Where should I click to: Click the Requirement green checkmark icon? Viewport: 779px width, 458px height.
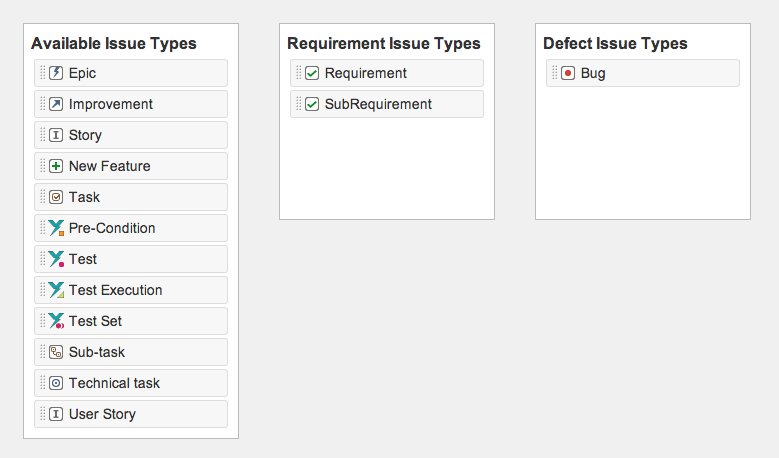pos(312,73)
